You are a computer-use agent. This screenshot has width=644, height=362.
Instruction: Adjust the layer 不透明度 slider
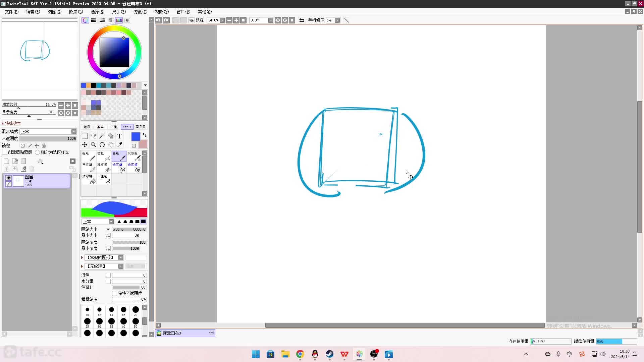[48, 138]
